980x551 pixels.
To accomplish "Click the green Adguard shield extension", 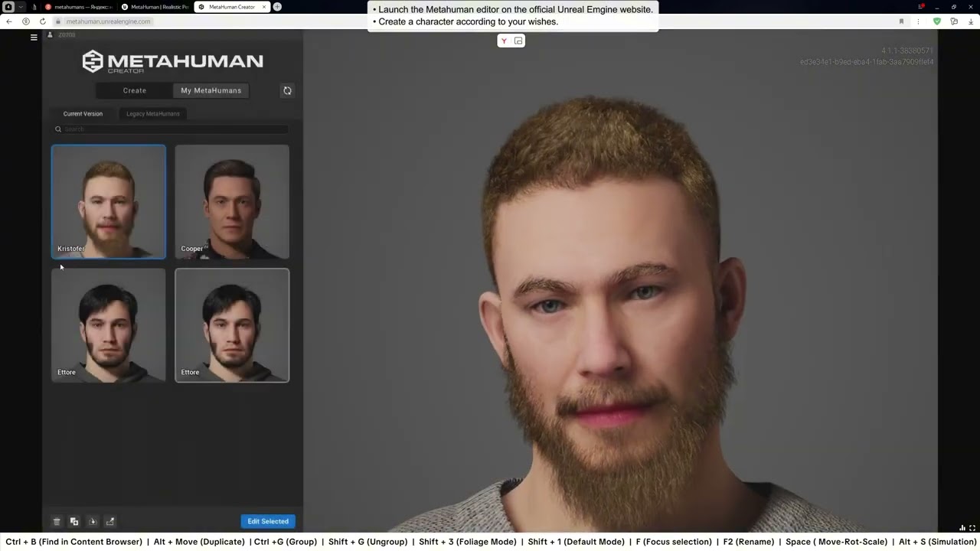I will coord(936,21).
